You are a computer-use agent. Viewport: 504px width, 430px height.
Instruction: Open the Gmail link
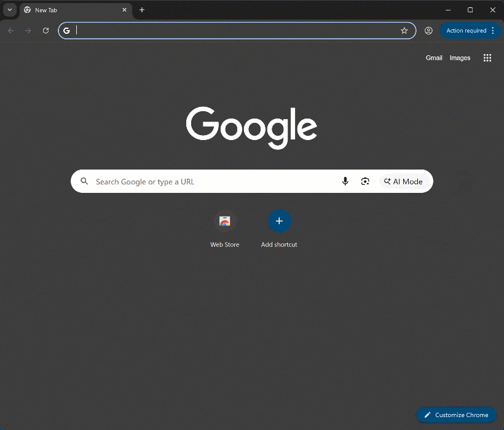pyautogui.click(x=434, y=58)
